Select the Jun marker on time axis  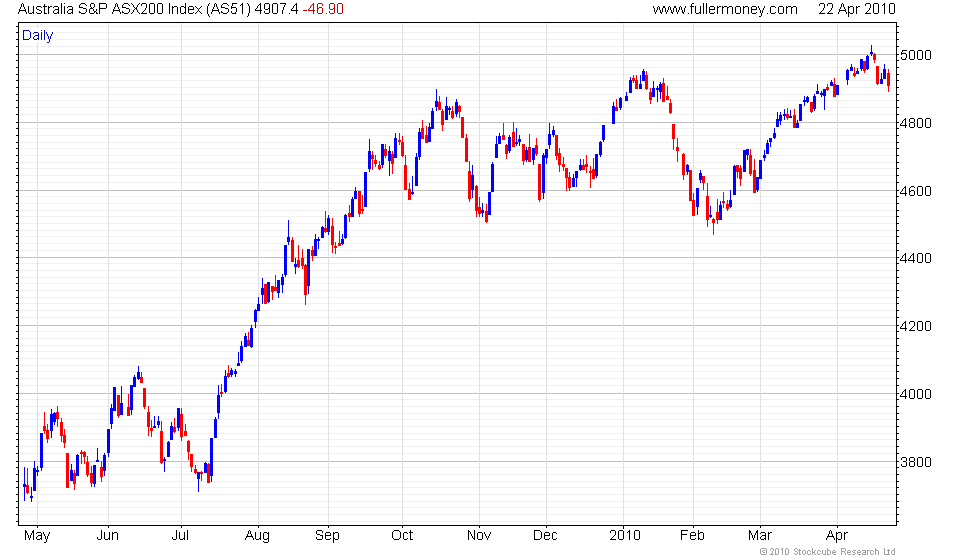[x=108, y=536]
